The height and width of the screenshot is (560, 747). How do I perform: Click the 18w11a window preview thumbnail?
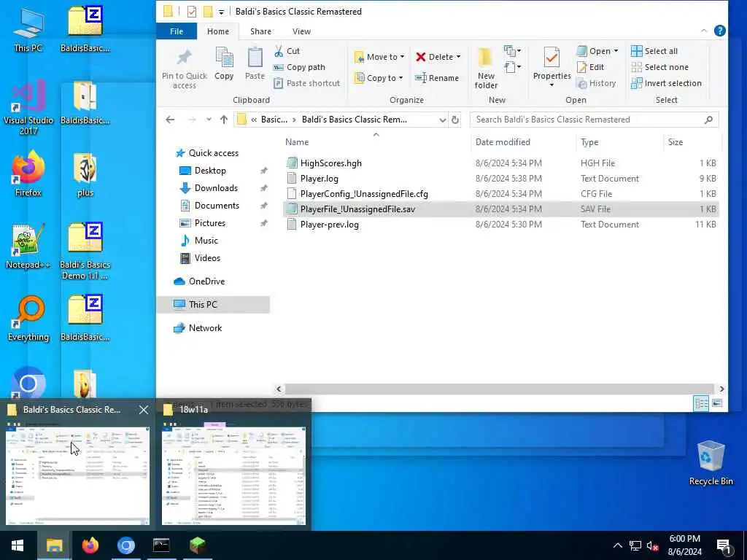pyautogui.click(x=233, y=475)
